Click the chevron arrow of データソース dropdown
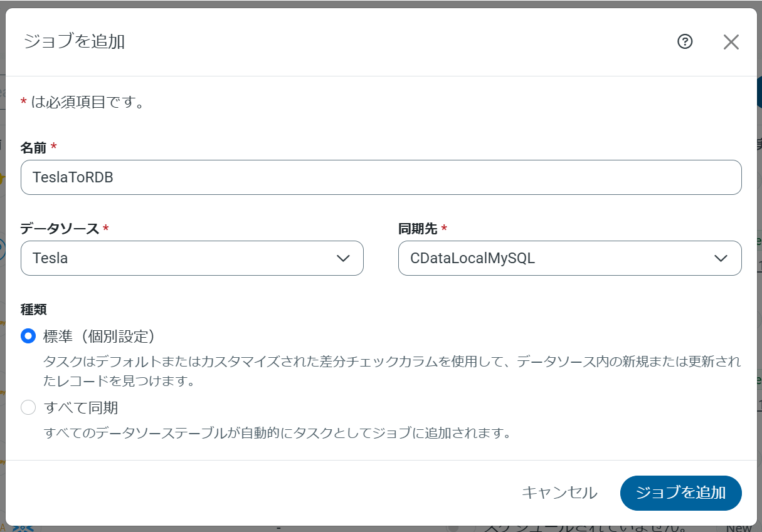The height and width of the screenshot is (532, 762). click(343, 258)
